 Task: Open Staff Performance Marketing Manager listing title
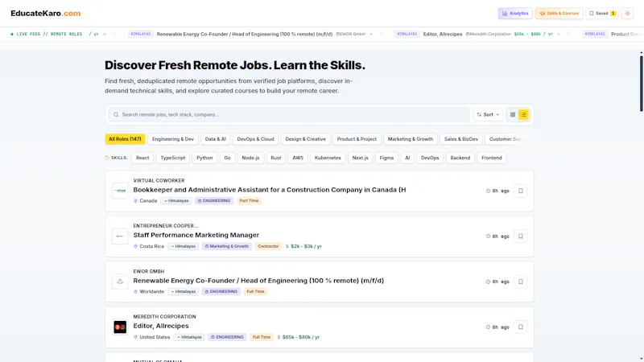coord(196,235)
